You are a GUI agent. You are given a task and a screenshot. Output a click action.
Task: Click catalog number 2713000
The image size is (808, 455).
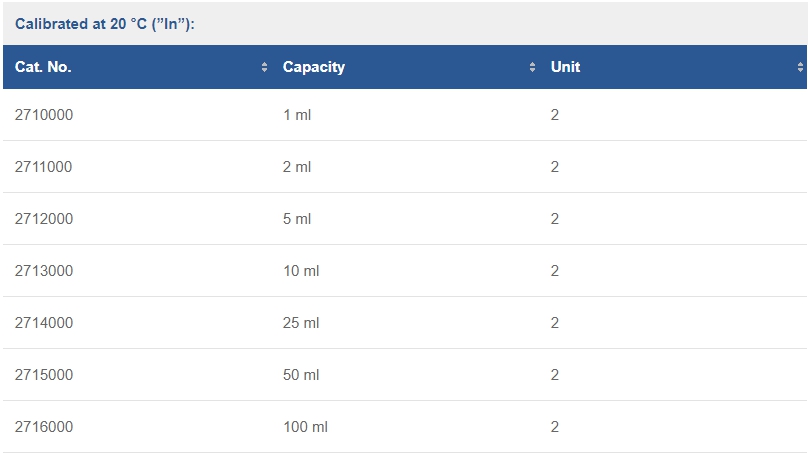point(44,271)
